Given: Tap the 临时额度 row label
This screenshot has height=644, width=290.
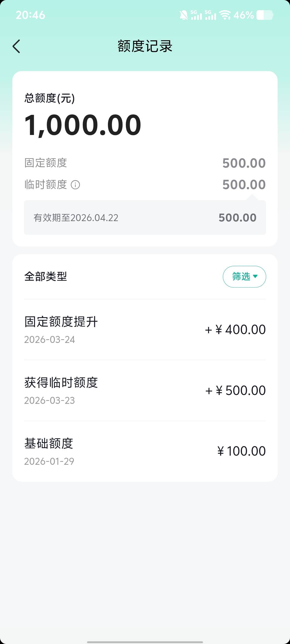Looking at the screenshot, I should pos(46,185).
